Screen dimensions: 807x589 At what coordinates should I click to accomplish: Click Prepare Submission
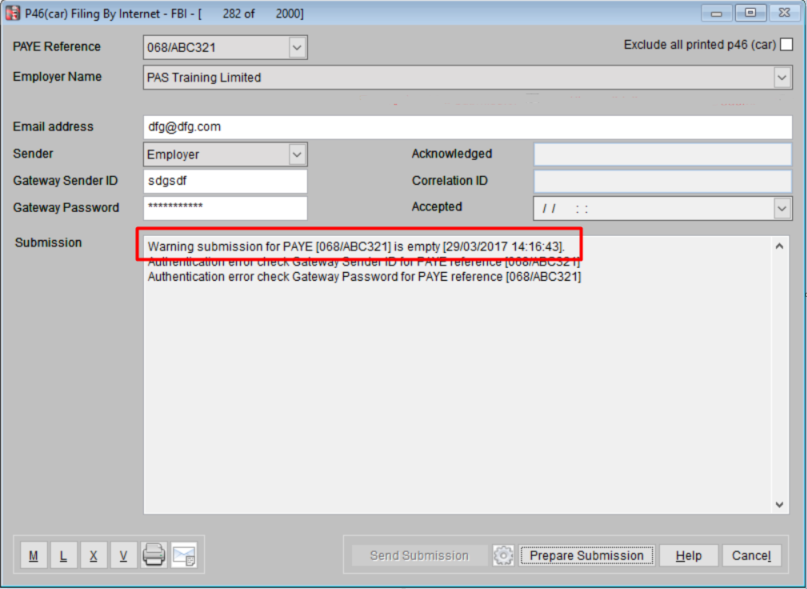586,555
